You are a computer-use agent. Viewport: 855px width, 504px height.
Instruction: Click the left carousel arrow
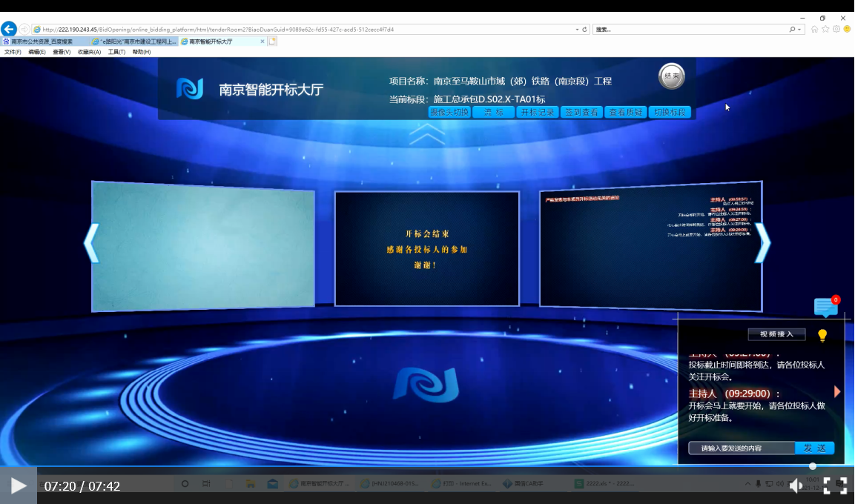92,243
